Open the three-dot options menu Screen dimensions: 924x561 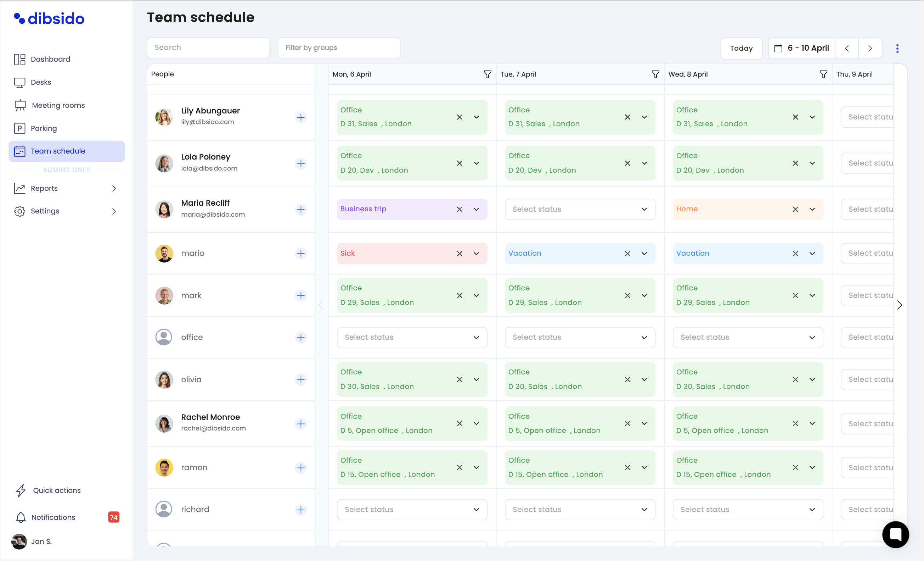[897, 49]
